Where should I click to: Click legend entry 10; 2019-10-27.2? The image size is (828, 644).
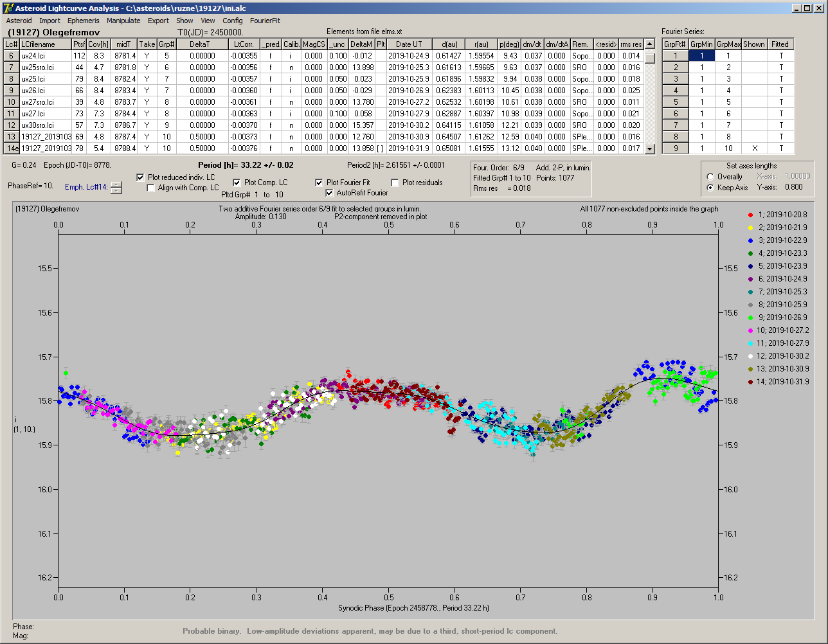pyautogui.click(x=779, y=330)
